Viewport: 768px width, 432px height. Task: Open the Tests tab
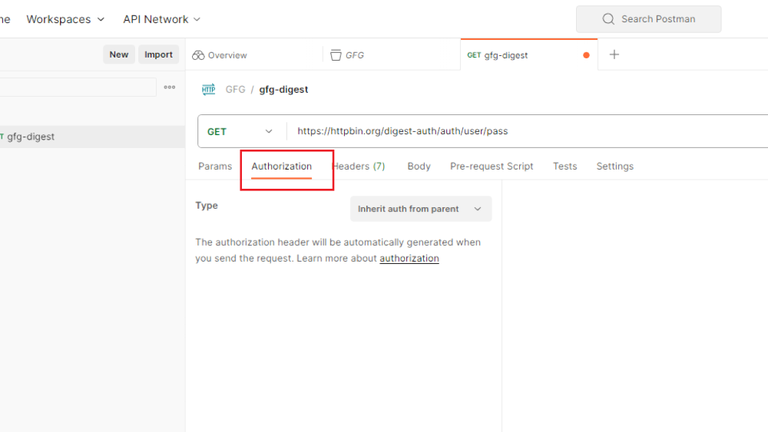pos(565,166)
